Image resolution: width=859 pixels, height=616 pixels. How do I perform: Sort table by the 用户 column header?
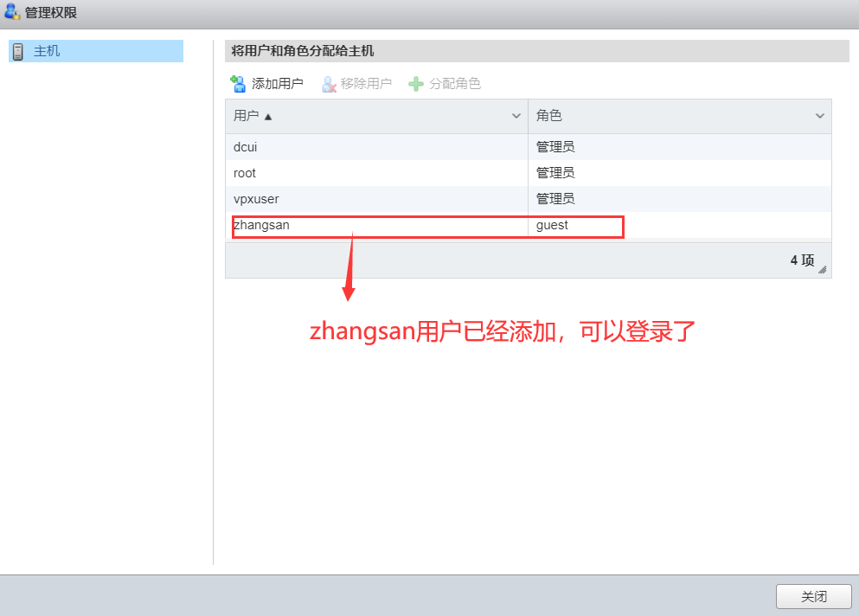tap(376, 116)
